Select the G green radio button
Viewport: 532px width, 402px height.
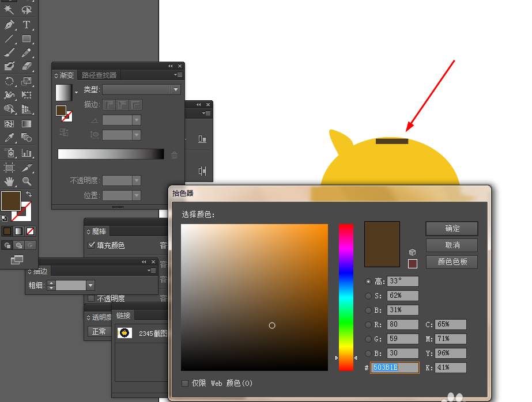click(368, 339)
